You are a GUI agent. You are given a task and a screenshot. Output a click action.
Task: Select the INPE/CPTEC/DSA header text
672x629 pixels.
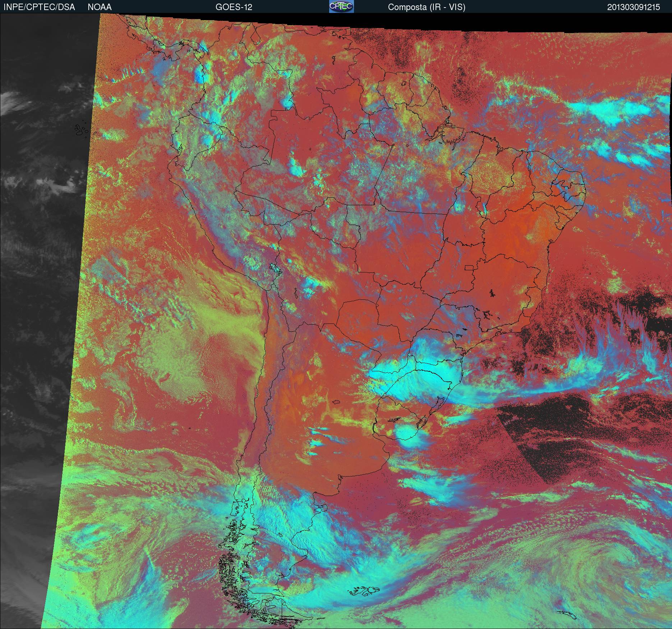39,7
